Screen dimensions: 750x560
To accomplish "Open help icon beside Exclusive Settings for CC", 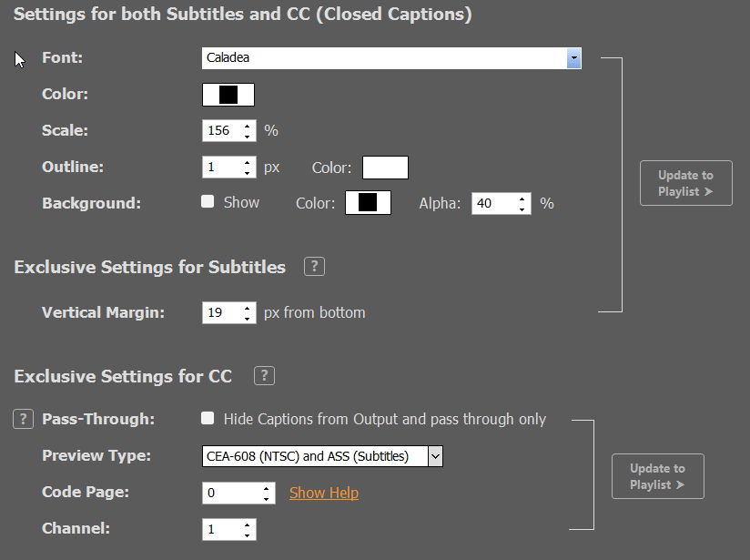I will [x=264, y=376].
